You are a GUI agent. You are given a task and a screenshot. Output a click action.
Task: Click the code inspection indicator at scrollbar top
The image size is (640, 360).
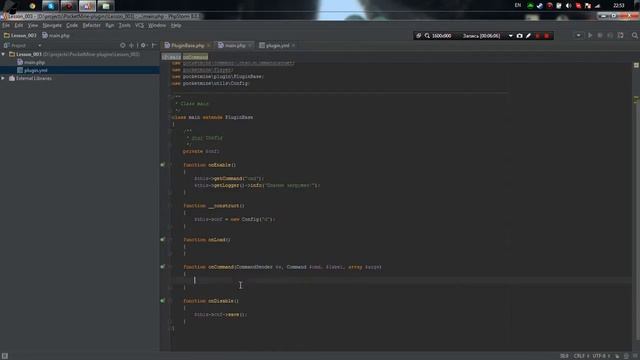point(636,65)
